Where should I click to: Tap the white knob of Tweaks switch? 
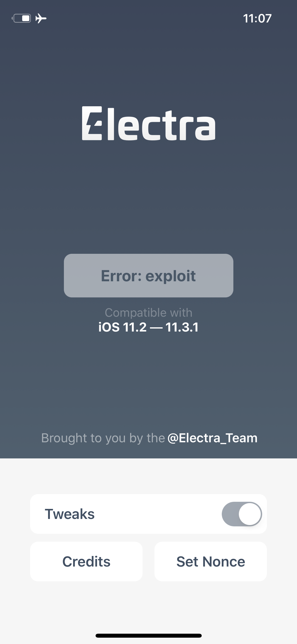pos(250,514)
